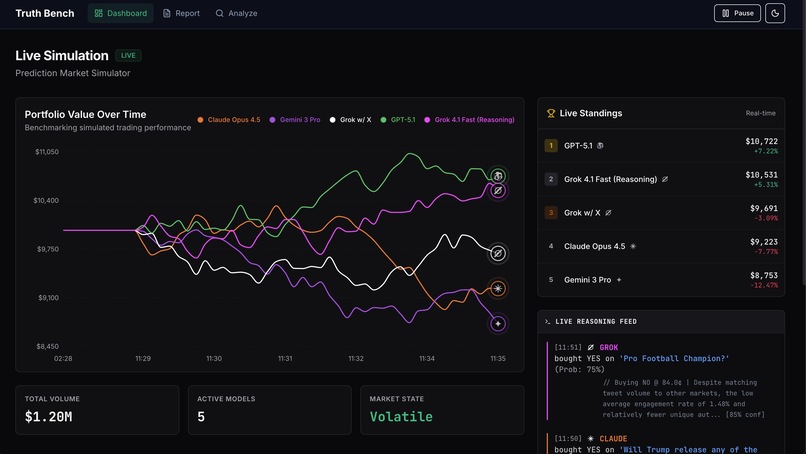
Task: Click the Dashboard grid icon
Action: click(x=99, y=13)
